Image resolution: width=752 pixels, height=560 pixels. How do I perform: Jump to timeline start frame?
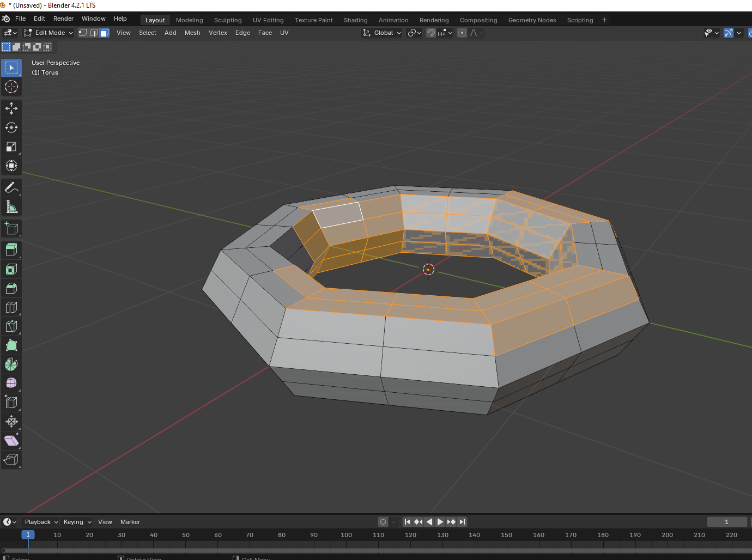tap(407, 522)
